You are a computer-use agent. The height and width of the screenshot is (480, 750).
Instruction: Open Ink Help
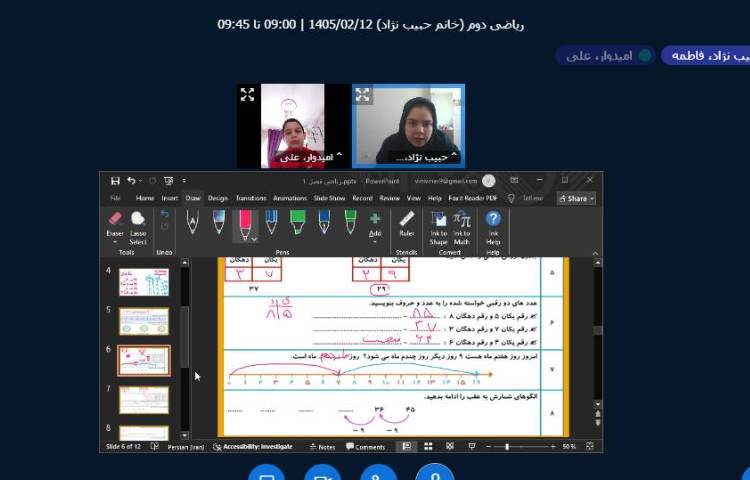493,228
